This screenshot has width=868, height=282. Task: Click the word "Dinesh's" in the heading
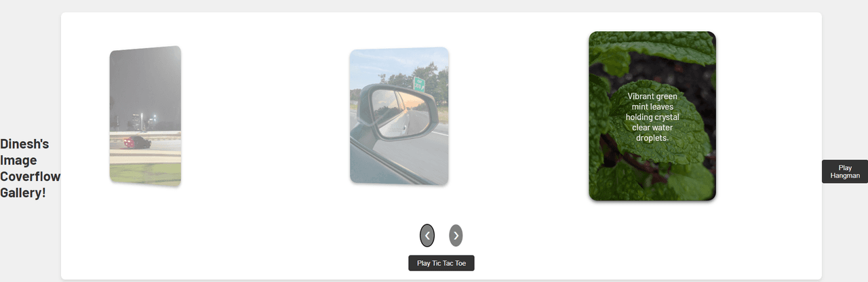tap(24, 144)
